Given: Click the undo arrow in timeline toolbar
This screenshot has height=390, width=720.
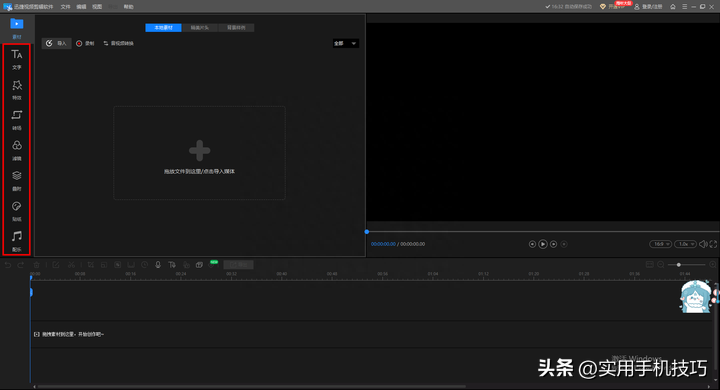Looking at the screenshot, I should [x=8, y=265].
